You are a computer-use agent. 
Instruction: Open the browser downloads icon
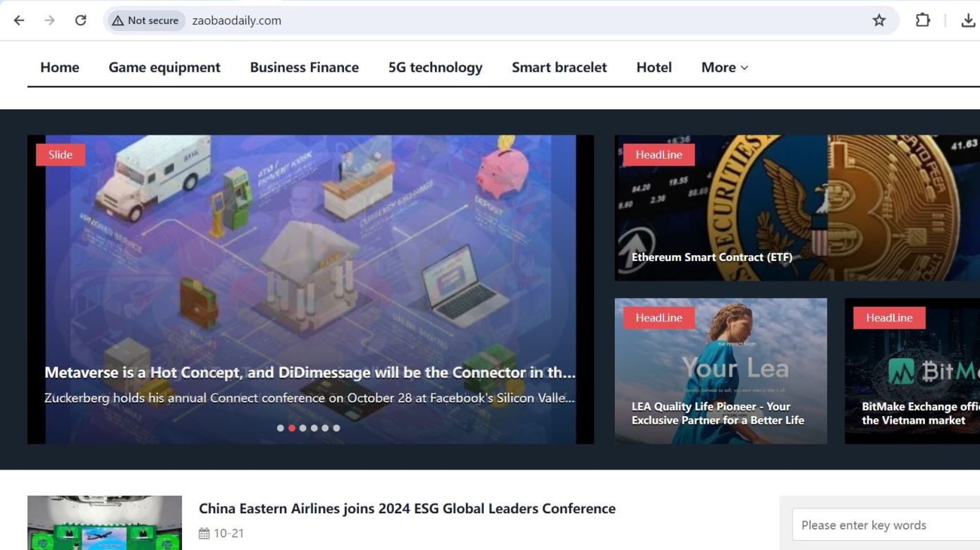968,20
